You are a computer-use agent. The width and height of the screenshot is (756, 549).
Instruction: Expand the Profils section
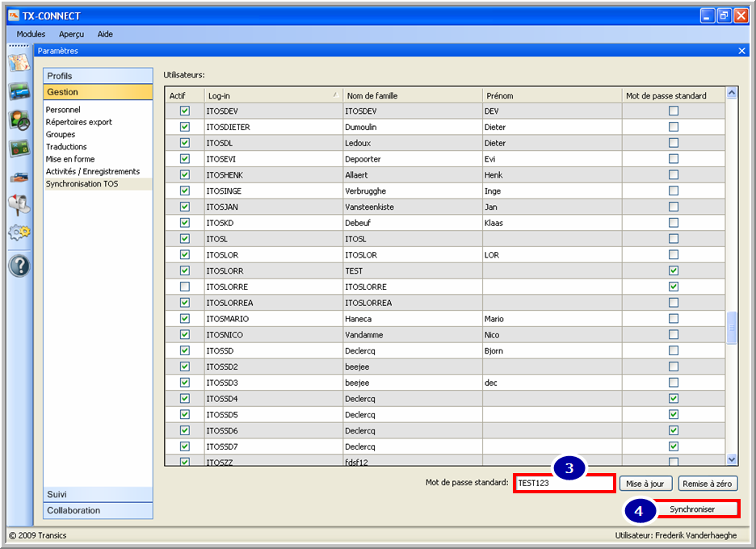[98, 76]
